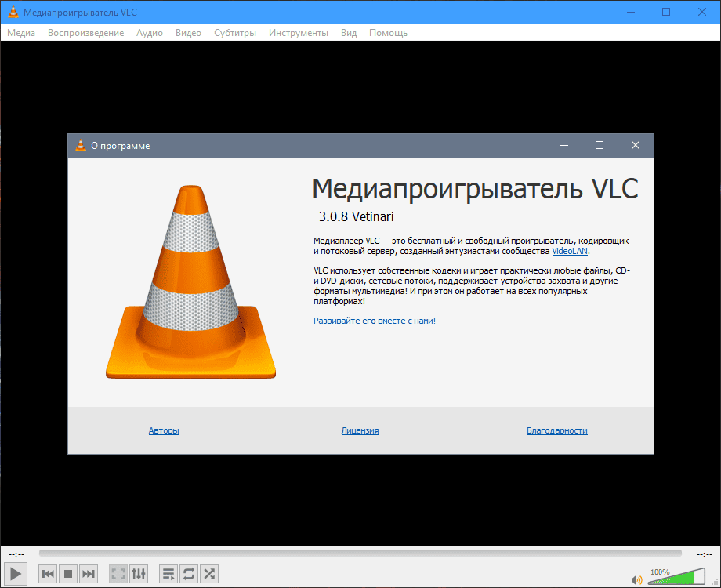This screenshot has height=588, width=721.
Task: Open the Помощь menu
Action: point(388,33)
